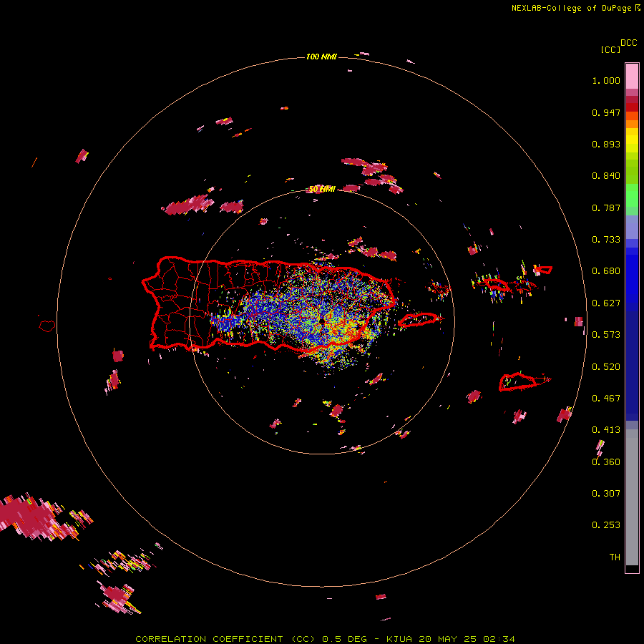The height and width of the screenshot is (644, 644).
Task: Click the 0.467 colorbar value
Action: click(606, 399)
